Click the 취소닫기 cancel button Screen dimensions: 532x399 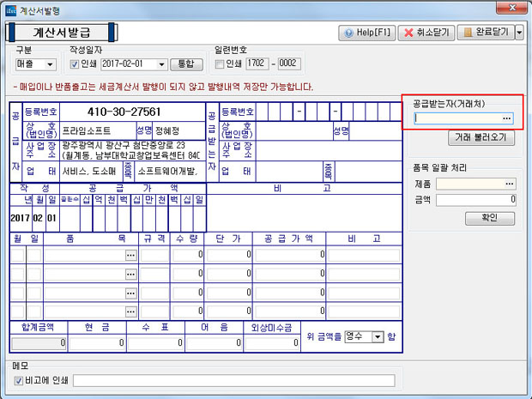pos(426,33)
